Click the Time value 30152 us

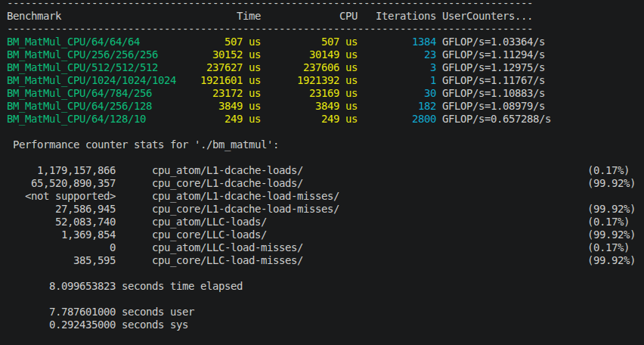(x=237, y=54)
